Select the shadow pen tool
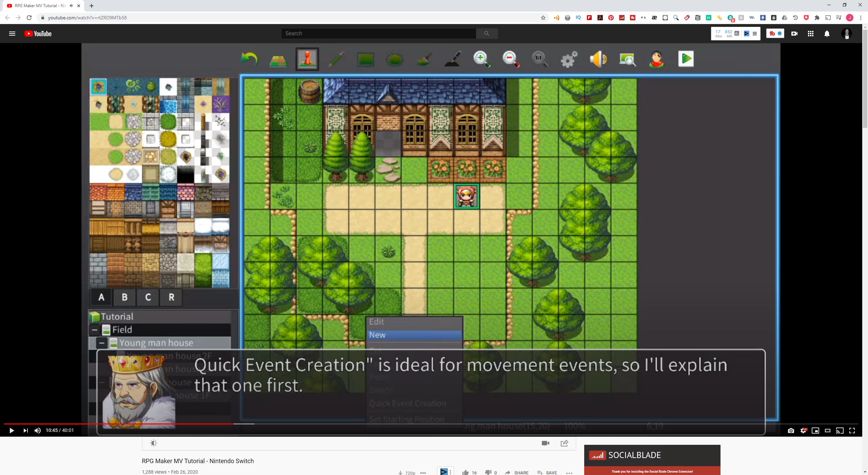This screenshot has height=475, width=868. click(x=453, y=59)
